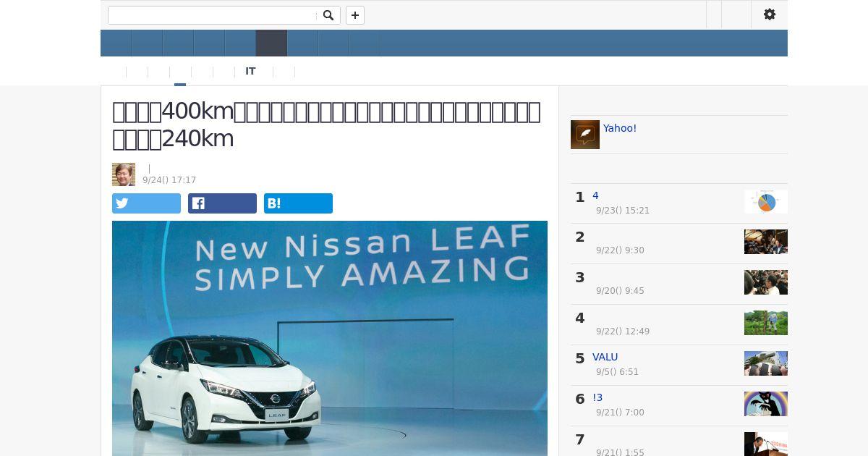Screen dimensions: 868x456
Task: Click the date 9/23() 15:21
Action: click(623, 211)
